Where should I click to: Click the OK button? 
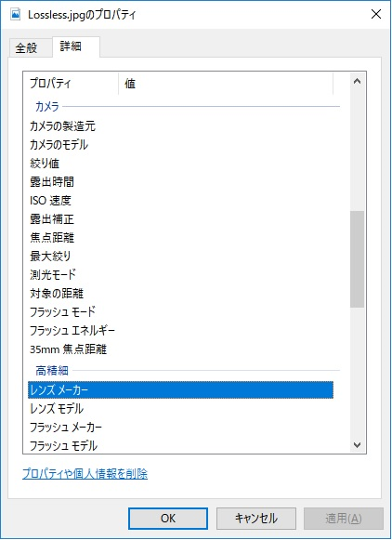168,519
